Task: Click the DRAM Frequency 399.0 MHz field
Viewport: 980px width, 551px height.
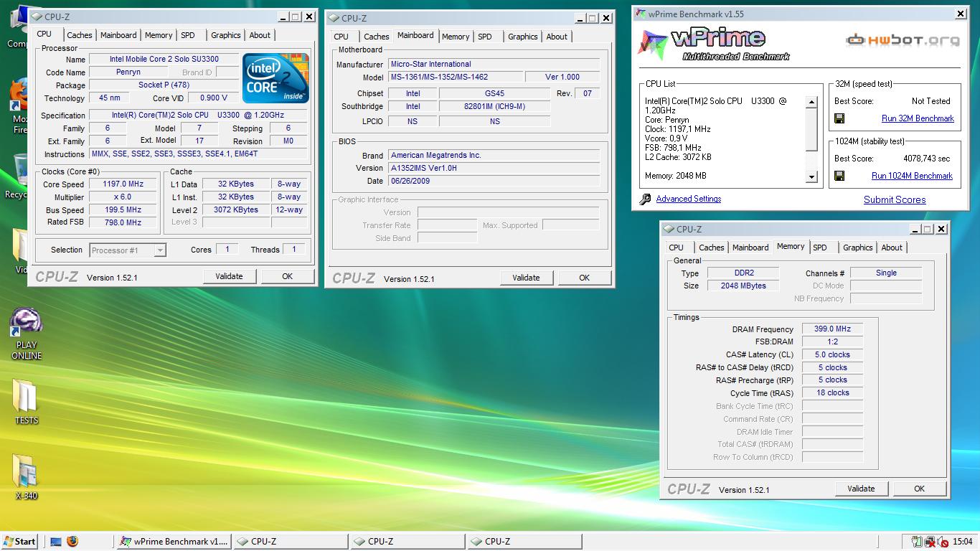Action: tap(832, 329)
